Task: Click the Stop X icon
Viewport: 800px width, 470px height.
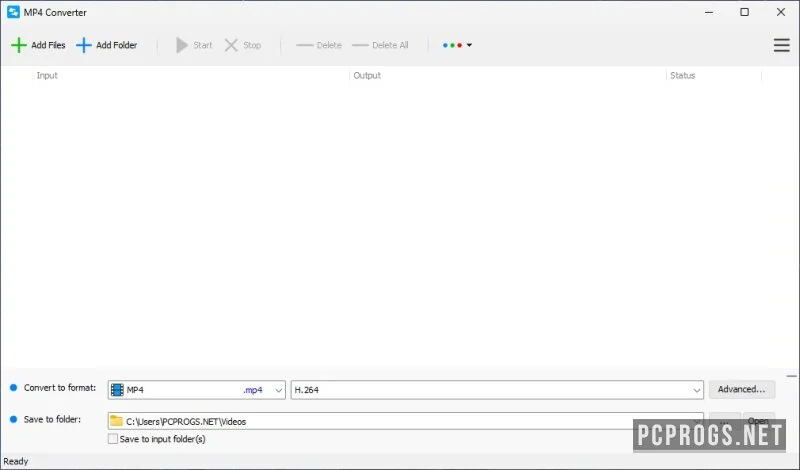Action: pyautogui.click(x=231, y=45)
